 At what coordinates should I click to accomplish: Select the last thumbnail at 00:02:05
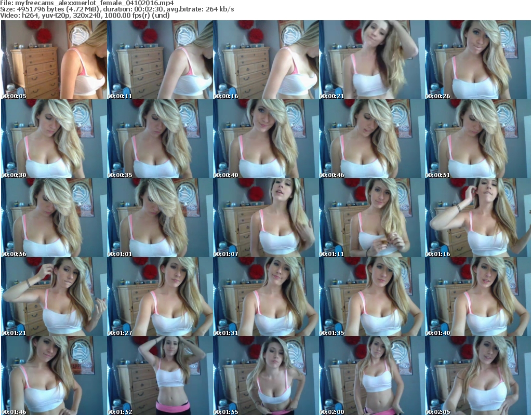pos(477,376)
